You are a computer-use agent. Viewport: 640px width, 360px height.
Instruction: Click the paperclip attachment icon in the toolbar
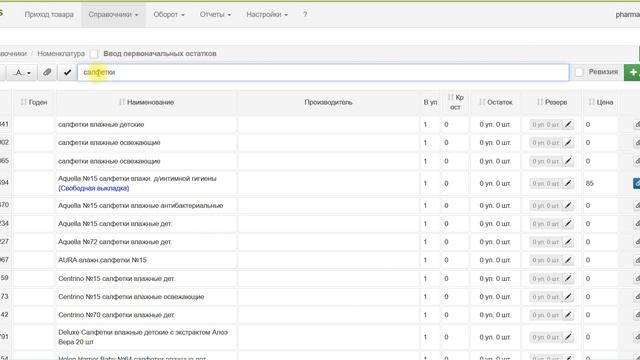tap(47, 72)
